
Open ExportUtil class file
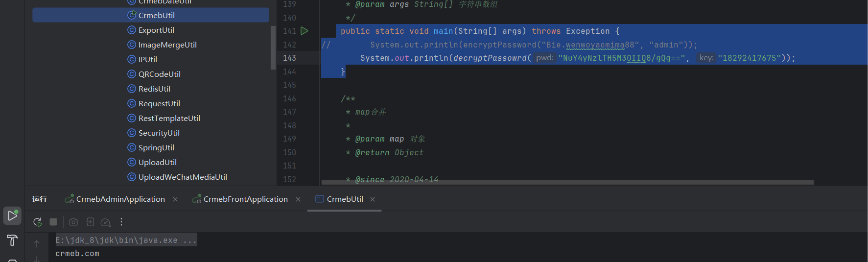click(x=156, y=30)
